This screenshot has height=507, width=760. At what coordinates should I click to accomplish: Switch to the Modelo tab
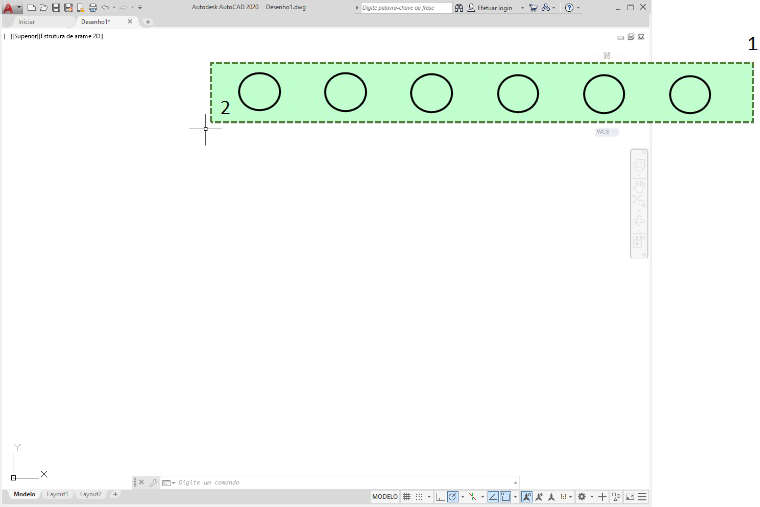coord(24,494)
